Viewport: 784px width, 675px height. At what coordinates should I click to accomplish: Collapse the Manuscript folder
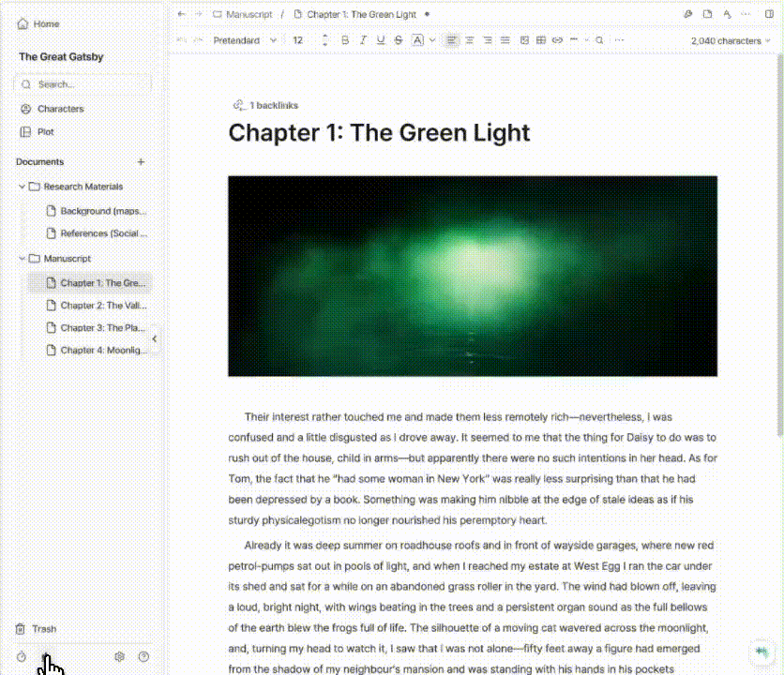(21, 258)
